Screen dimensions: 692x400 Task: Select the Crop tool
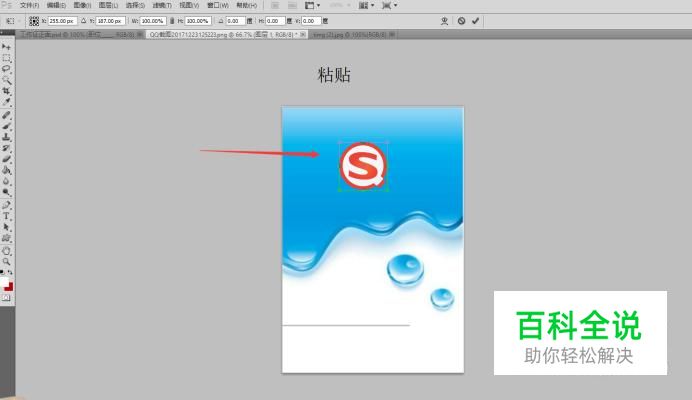(6, 91)
